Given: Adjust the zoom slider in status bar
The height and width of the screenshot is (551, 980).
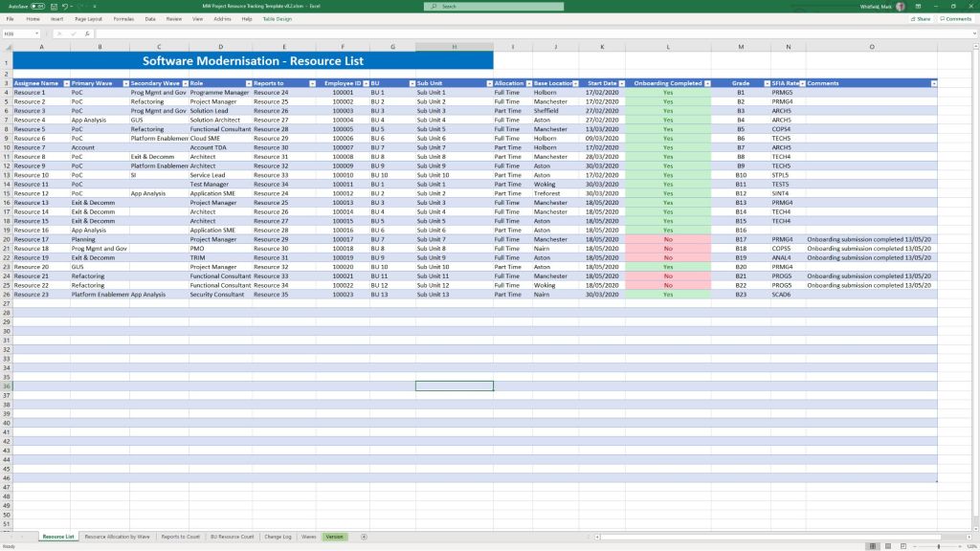Looking at the screenshot, I should tap(938, 546).
